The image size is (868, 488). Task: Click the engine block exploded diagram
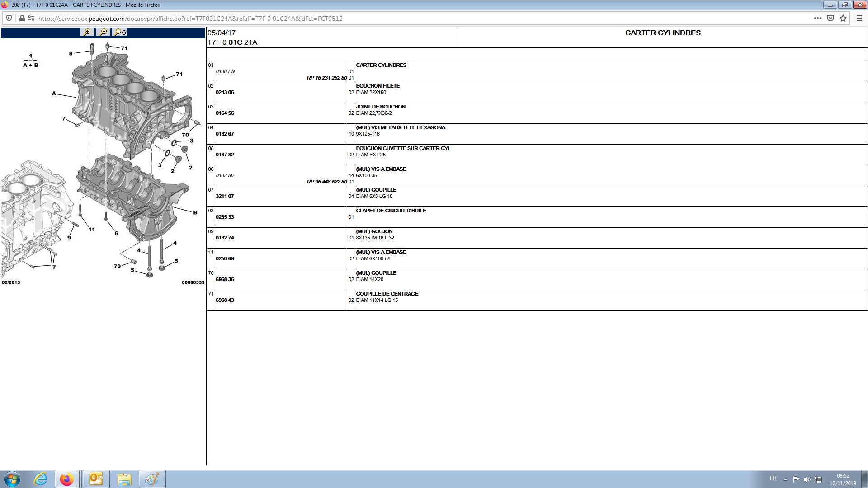[x=122, y=158]
